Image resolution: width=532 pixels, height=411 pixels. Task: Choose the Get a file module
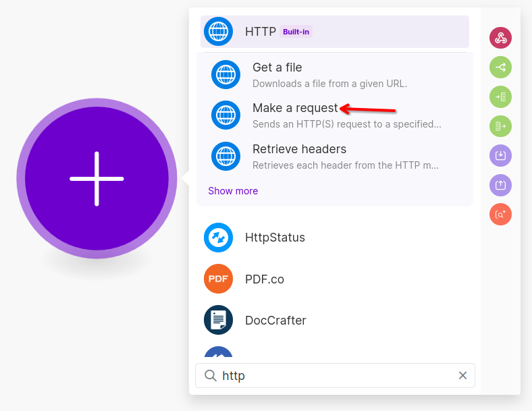point(335,75)
